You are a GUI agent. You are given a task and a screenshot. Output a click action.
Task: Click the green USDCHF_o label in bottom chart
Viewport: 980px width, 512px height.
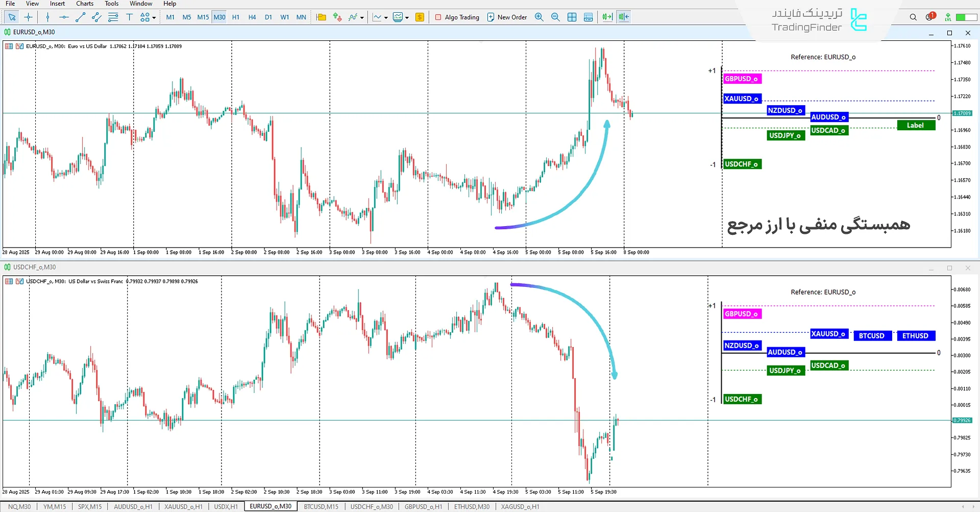[x=742, y=399]
